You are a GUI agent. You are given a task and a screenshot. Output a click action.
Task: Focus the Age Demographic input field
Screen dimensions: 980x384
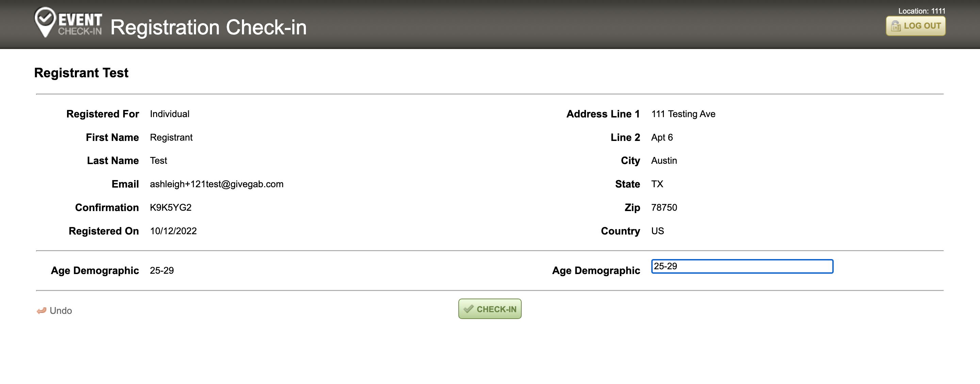pyautogui.click(x=742, y=267)
